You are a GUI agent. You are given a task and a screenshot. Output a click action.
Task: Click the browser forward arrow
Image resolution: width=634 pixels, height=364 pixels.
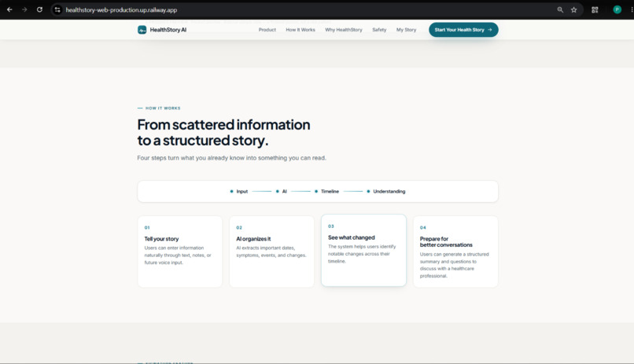pos(24,9)
